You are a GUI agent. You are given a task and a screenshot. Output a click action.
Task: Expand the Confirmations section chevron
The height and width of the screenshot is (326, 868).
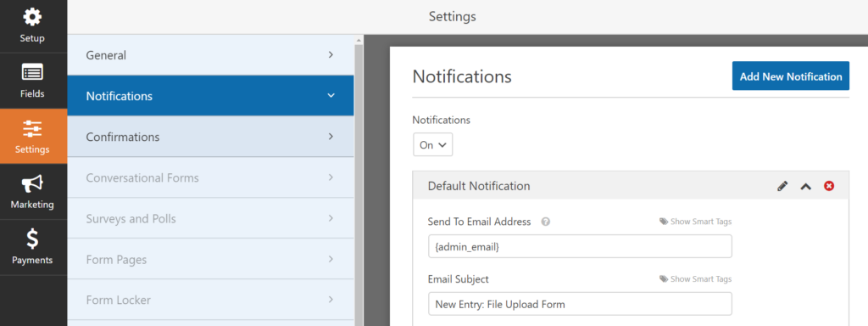pos(331,137)
